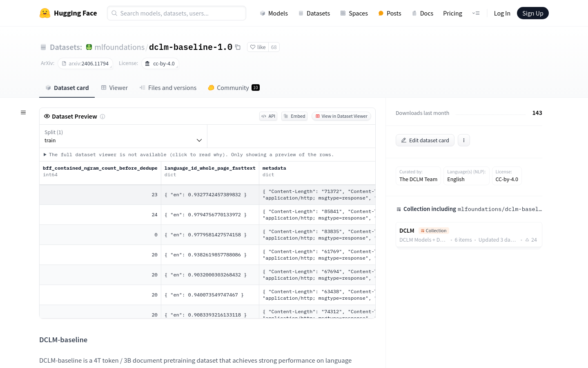Open Docs from the navigation bar
The height and width of the screenshot is (368, 588).
422,13
